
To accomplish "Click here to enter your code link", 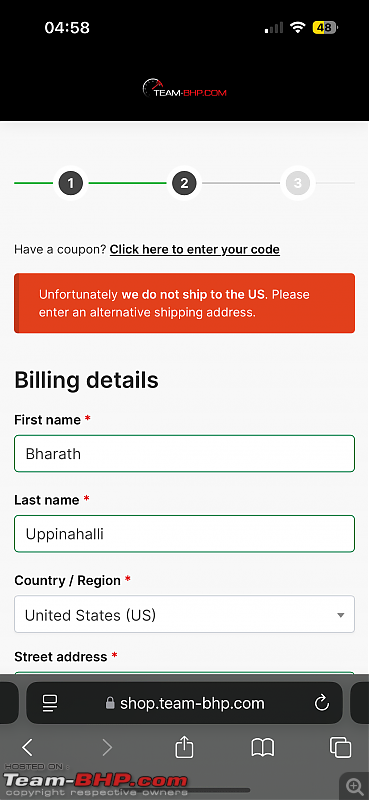I will tap(194, 249).
